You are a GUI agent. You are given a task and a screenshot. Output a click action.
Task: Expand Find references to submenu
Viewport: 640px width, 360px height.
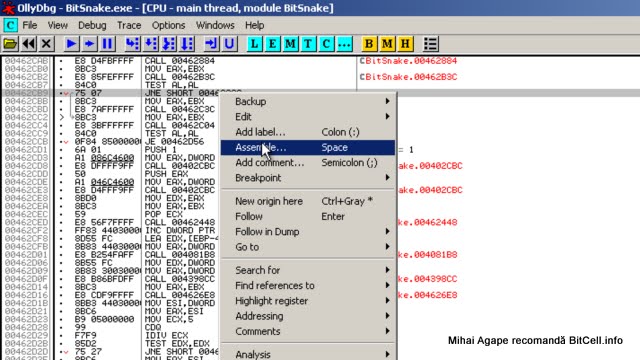[308, 285]
